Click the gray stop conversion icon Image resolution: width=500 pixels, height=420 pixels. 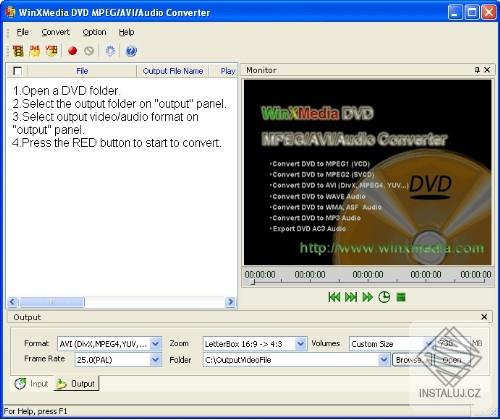[x=89, y=51]
